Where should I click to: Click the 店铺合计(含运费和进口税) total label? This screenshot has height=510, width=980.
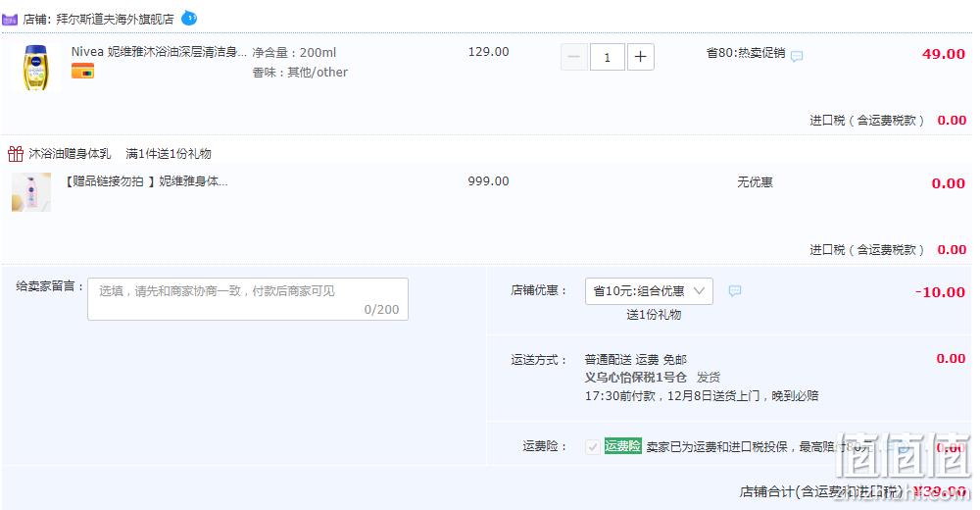(x=821, y=491)
